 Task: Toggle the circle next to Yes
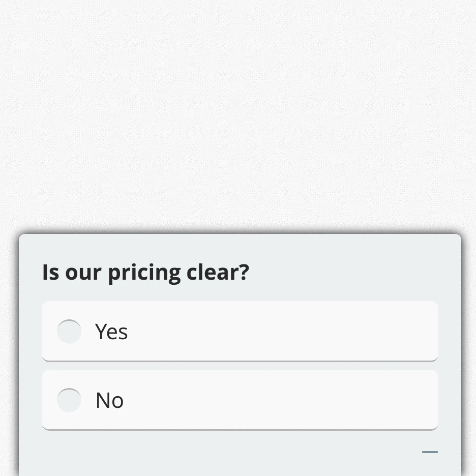[69, 332]
